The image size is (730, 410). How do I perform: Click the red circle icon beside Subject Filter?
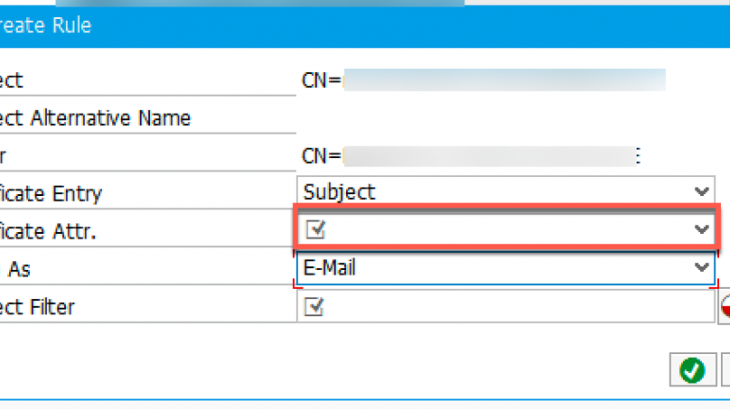tap(725, 308)
